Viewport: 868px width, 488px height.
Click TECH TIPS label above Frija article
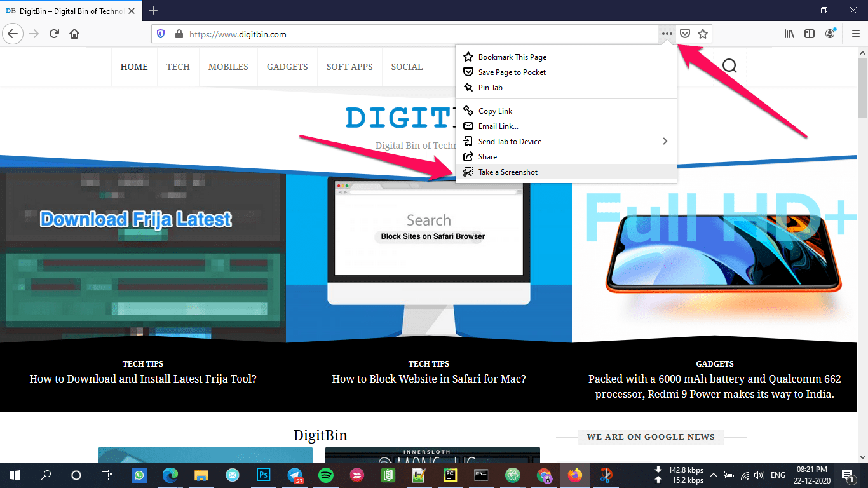coord(143,364)
